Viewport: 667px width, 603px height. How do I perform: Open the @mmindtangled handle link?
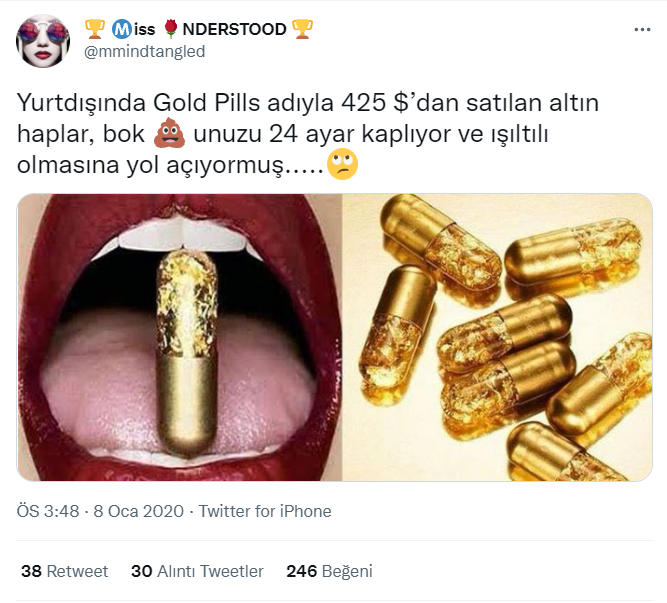coord(145,52)
